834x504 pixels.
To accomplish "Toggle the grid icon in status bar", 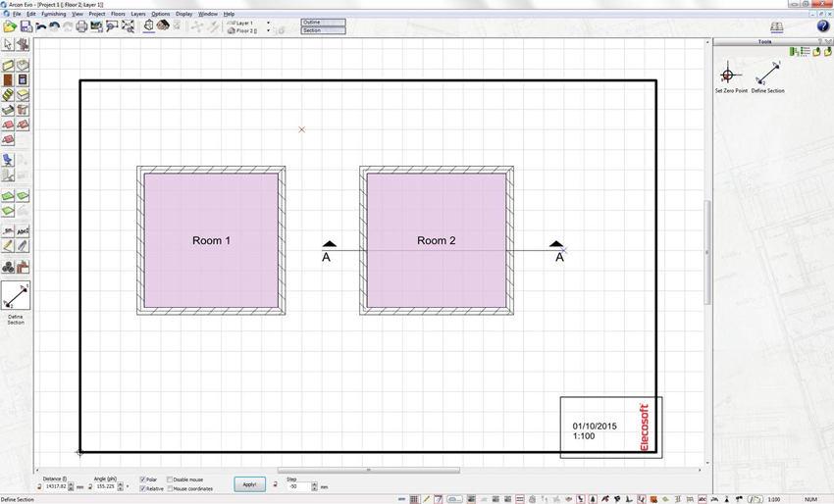I will pos(414,499).
